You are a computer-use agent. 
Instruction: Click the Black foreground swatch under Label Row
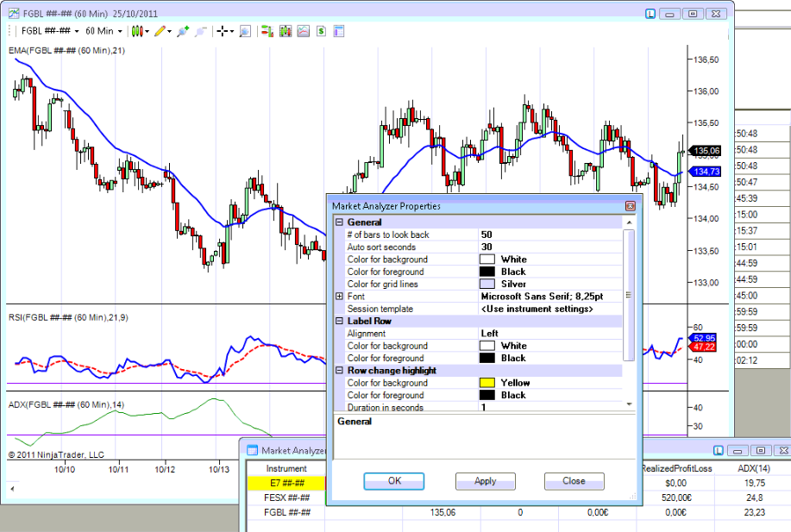pyautogui.click(x=487, y=358)
